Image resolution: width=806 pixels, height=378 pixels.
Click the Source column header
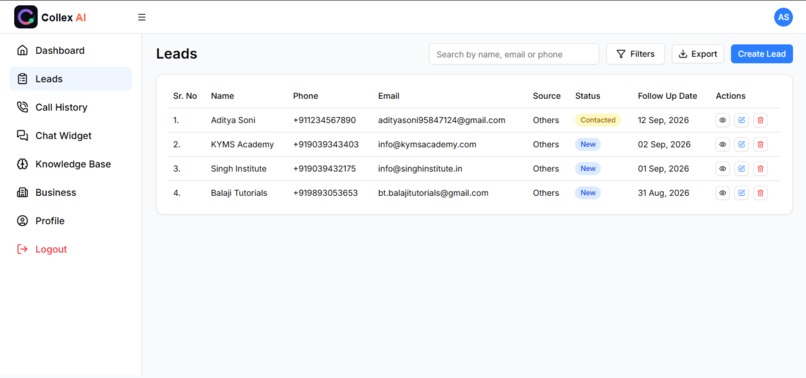546,96
